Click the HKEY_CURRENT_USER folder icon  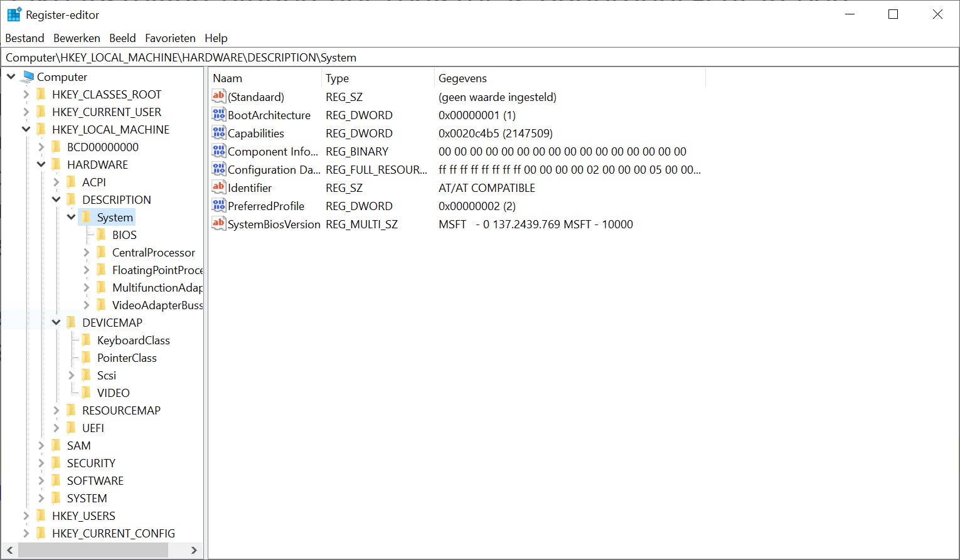click(41, 112)
